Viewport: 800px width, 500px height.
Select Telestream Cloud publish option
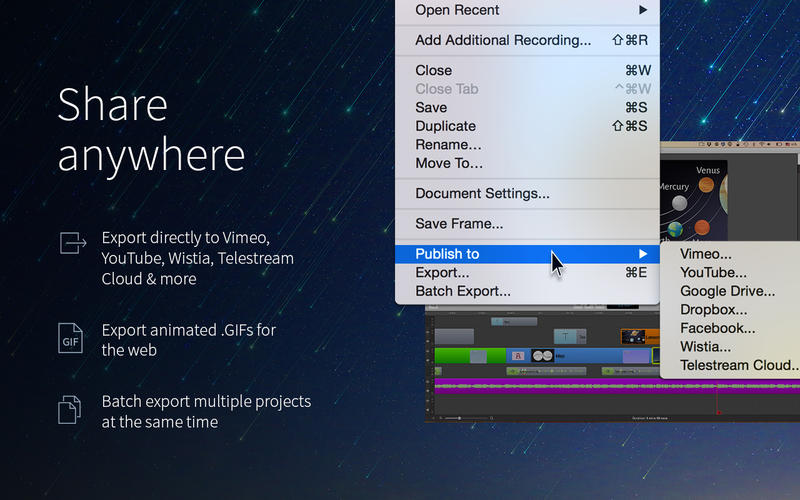pyautogui.click(x=738, y=366)
